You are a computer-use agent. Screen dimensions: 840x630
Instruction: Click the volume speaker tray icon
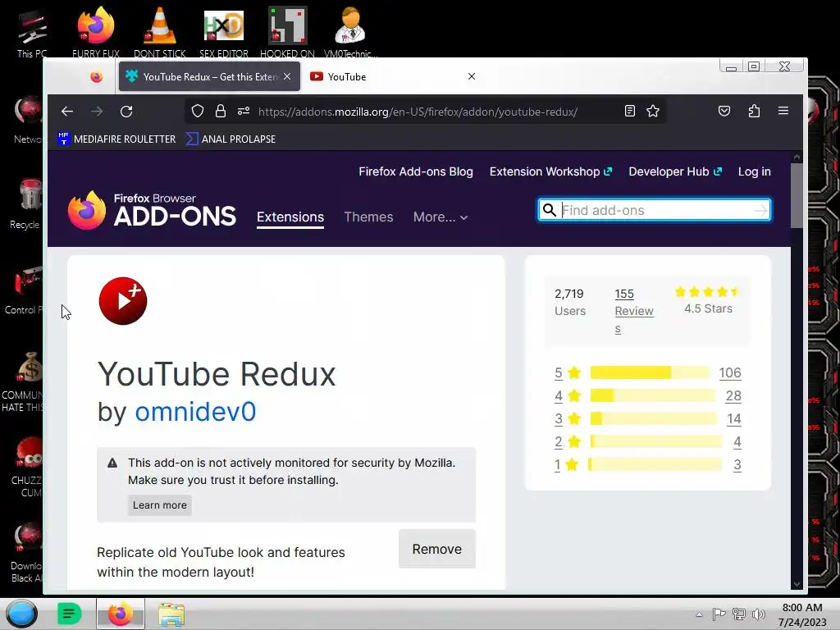click(x=759, y=614)
